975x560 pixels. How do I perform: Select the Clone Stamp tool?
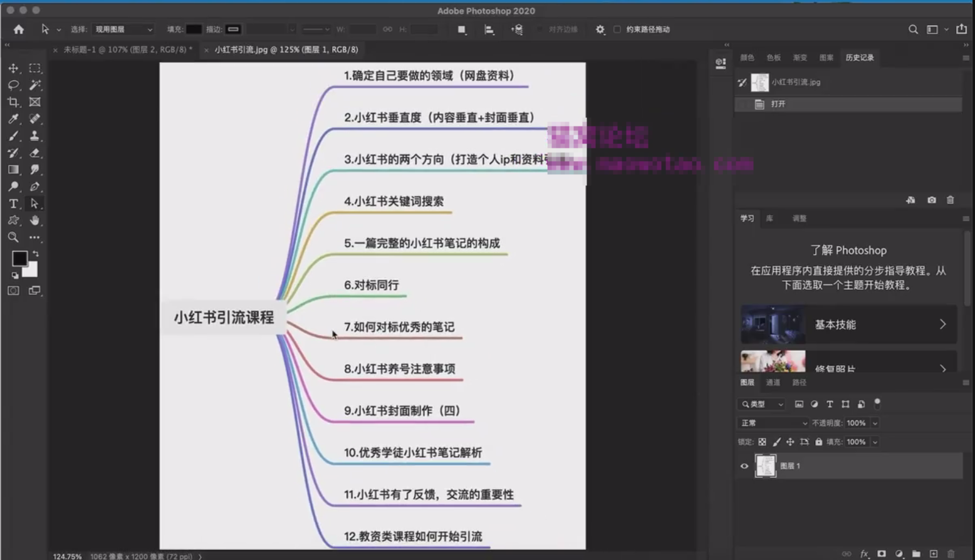34,136
